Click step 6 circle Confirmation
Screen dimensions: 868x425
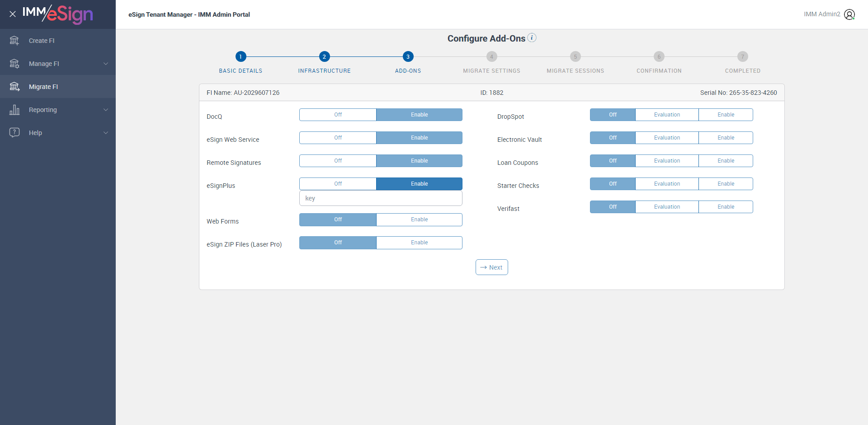coord(659,56)
